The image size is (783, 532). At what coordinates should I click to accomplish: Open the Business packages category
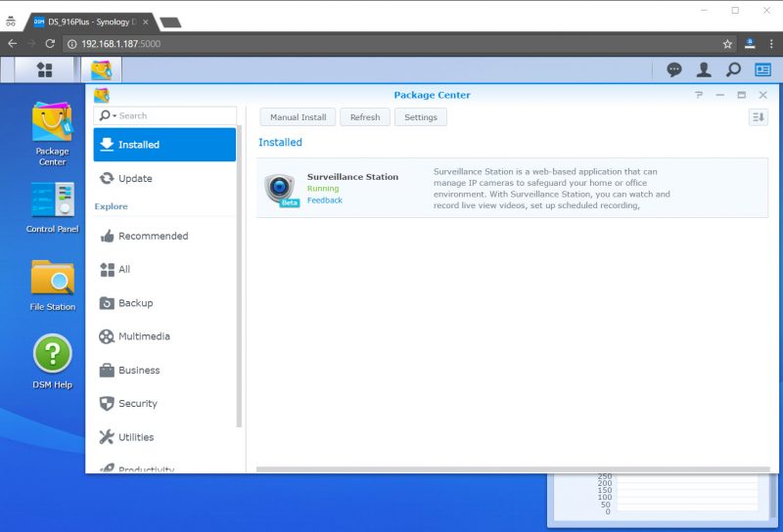point(164,371)
